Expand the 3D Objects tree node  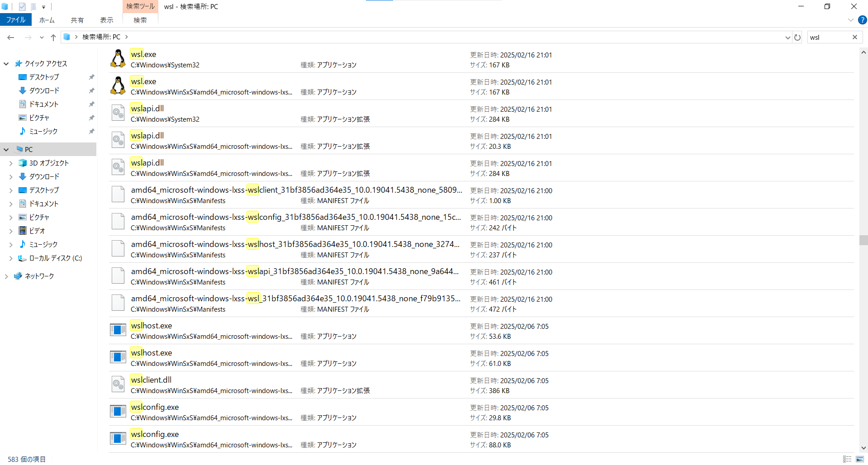tap(11, 163)
